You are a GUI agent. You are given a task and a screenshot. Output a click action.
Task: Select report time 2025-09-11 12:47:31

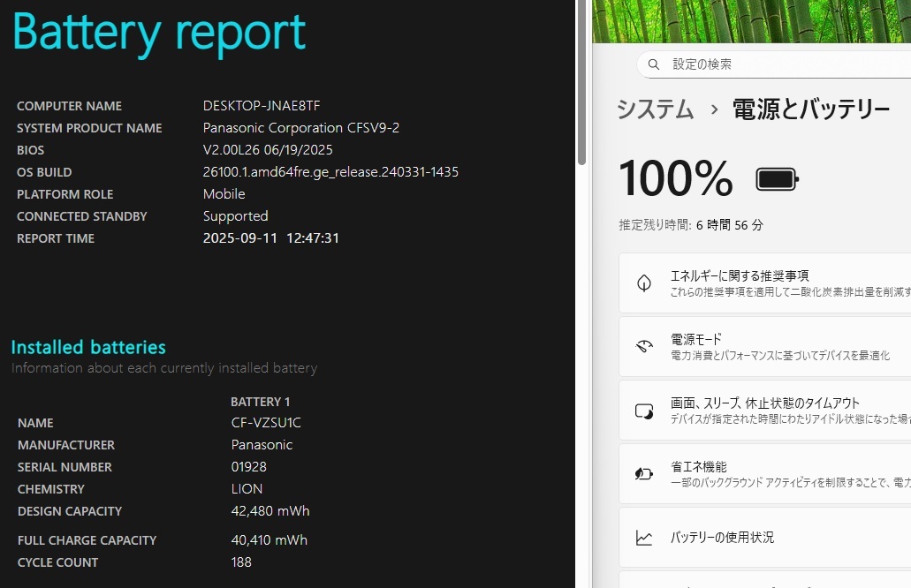(270, 238)
